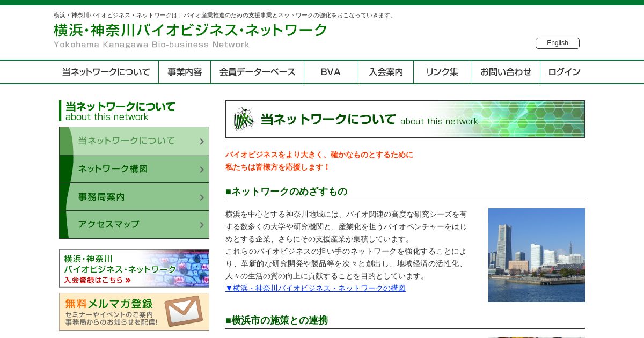Viewport: 644px width, 338px height.
Task: Open the 当ネットワークについて navigation menu item
Action: click(106, 72)
